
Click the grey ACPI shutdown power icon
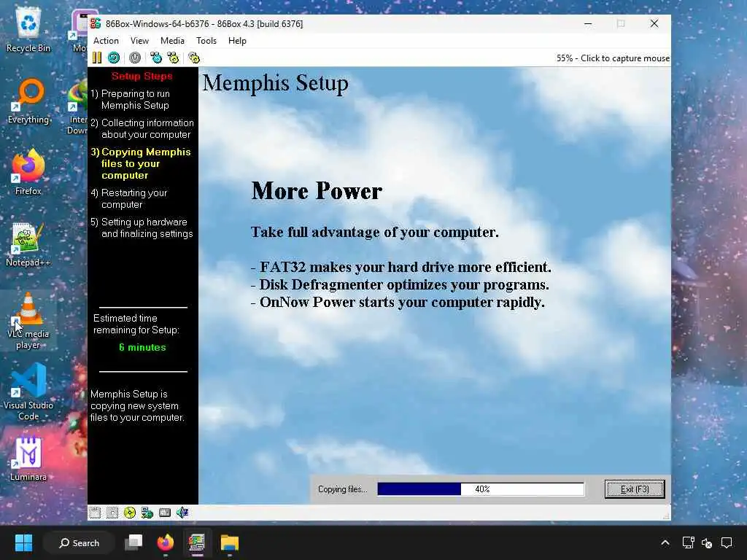pos(135,58)
